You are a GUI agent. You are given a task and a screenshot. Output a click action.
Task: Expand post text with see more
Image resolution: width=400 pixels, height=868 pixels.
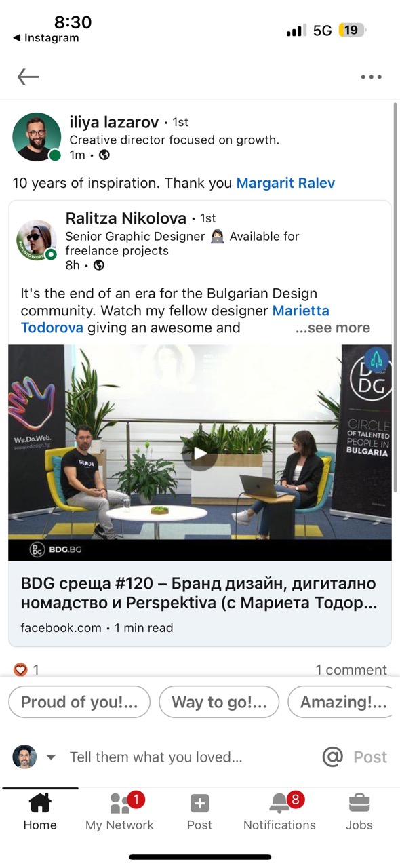(333, 328)
